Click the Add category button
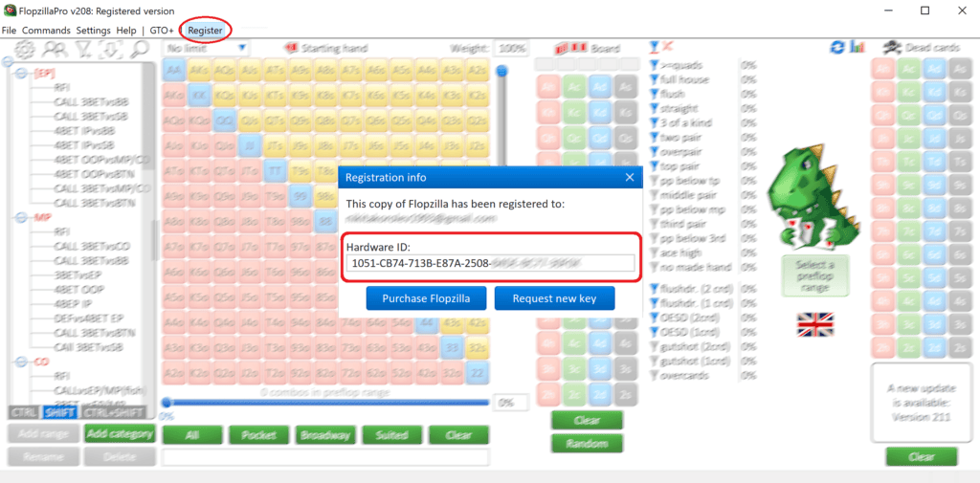Screen dimensions: 980x483 pyautogui.click(x=120, y=433)
